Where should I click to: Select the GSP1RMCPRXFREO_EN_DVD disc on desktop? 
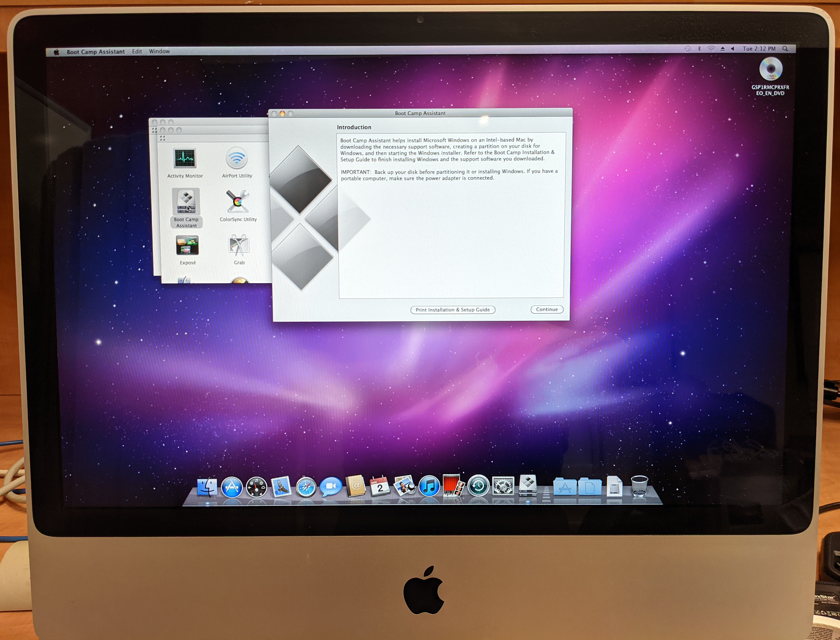point(770,70)
